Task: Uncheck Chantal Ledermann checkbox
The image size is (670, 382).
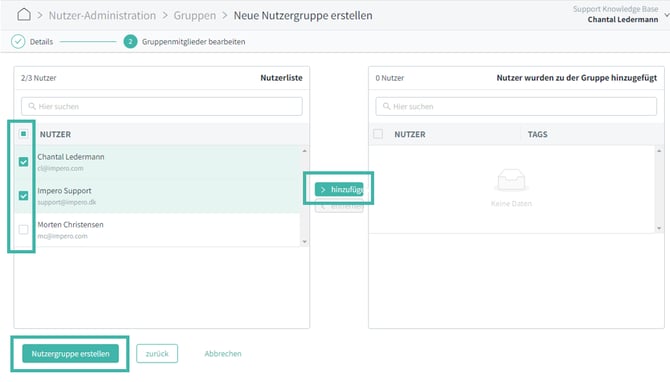Action: (24, 162)
